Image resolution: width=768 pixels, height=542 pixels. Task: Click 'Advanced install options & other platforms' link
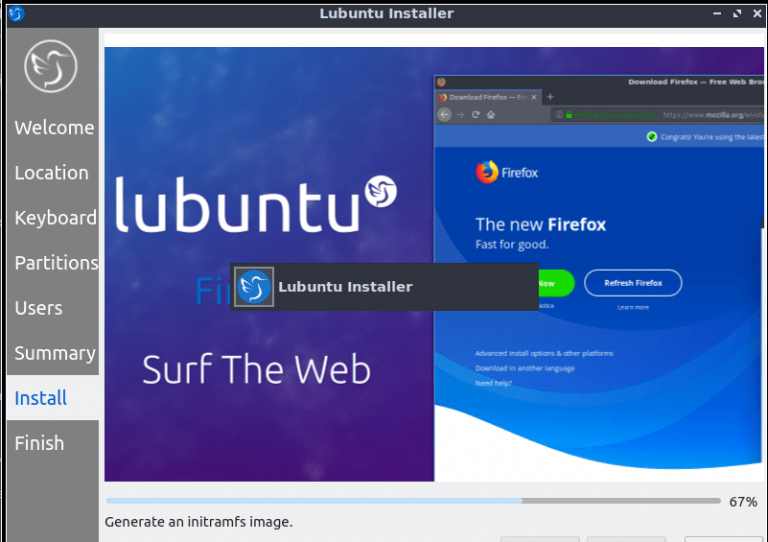click(544, 353)
